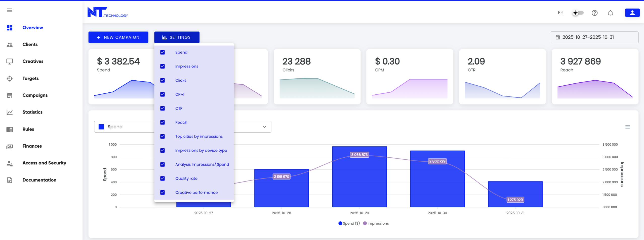Select the Creatives sidebar icon
Image resolution: width=644 pixels, height=240 pixels.
(10, 61)
